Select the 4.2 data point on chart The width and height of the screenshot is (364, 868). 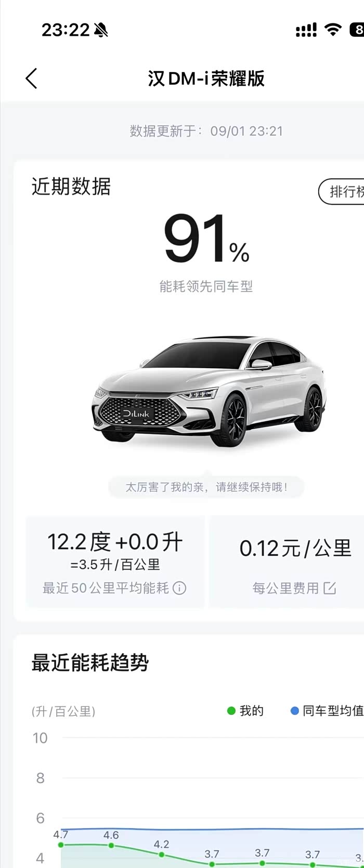click(162, 854)
